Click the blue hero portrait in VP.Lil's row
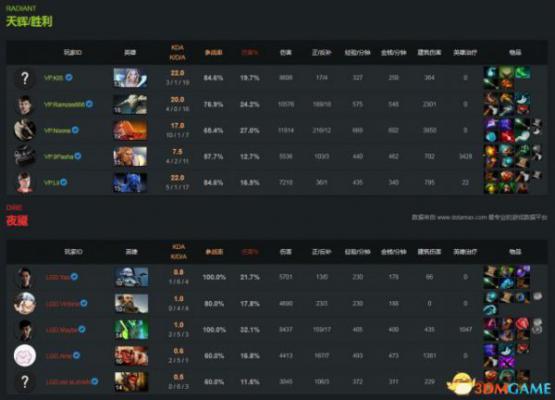The image size is (555, 400). pyautogui.click(x=130, y=183)
